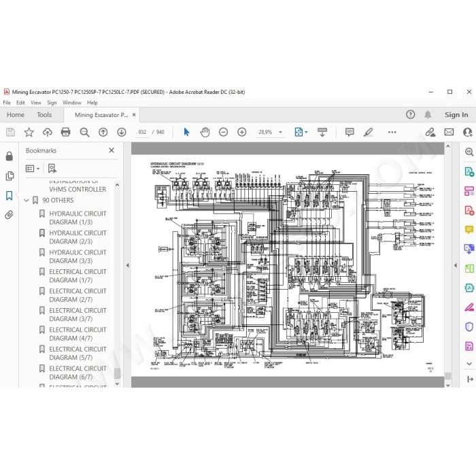Collapse the 90 OTHERS bookmark group
Viewport: 476px width, 476px height.
click(27, 201)
